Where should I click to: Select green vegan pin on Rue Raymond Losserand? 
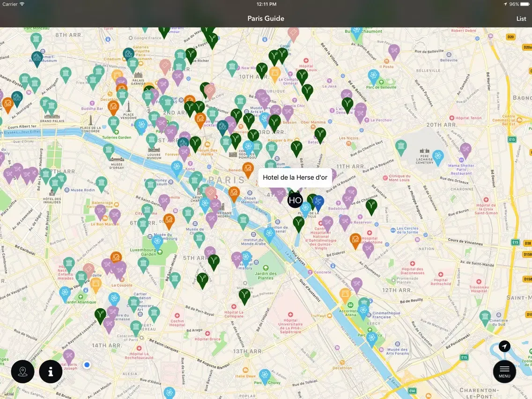pos(100,315)
